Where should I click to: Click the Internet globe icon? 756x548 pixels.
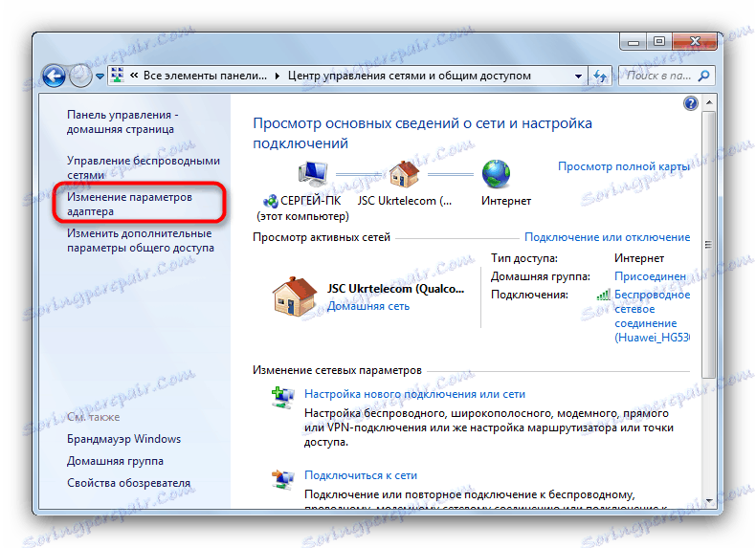(496, 174)
